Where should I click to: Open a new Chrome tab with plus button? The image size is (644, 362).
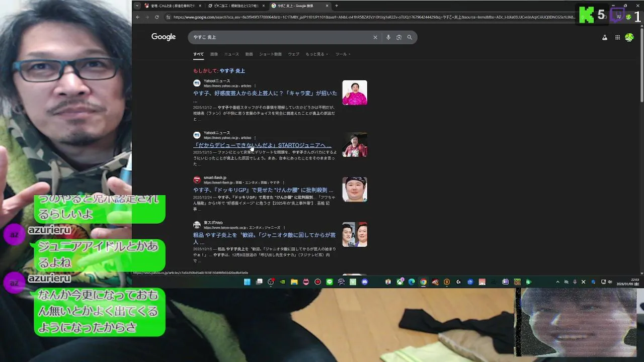click(337, 6)
